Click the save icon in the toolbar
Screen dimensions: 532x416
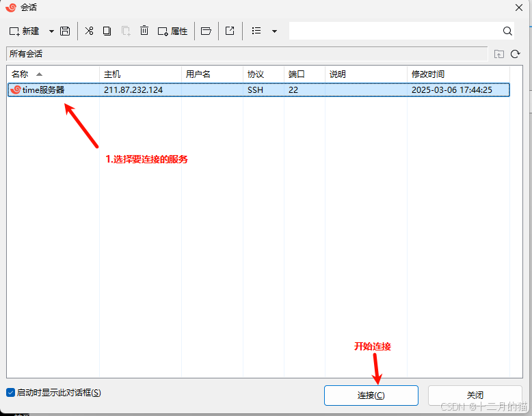coord(65,31)
